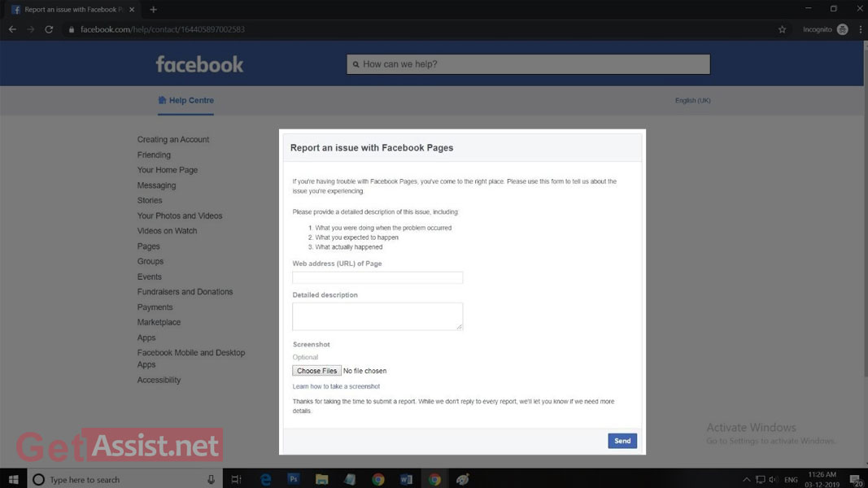The height and width of the screenshot is (488, 868).
Task: Send the issue report
Action: click(x=622, y=440)
